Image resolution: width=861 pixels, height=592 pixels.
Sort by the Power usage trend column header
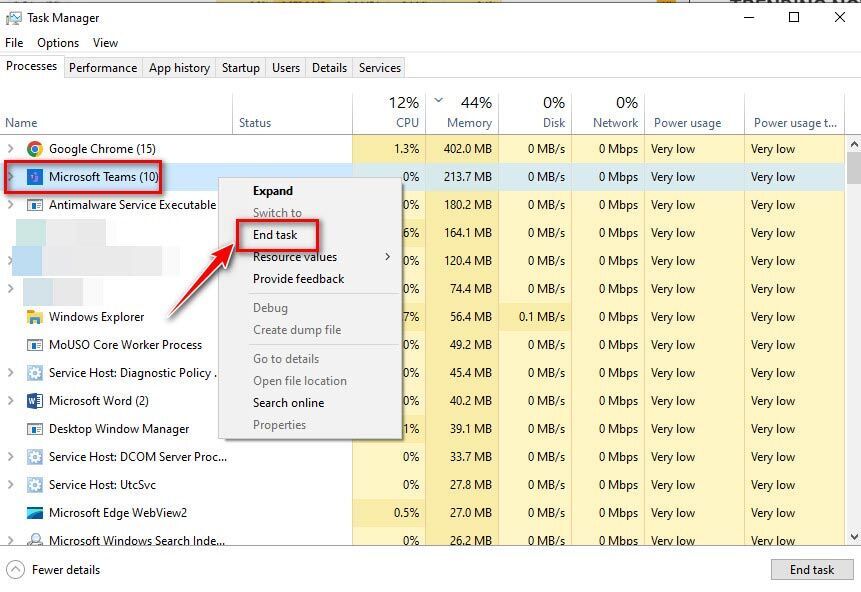coord(795,113)
